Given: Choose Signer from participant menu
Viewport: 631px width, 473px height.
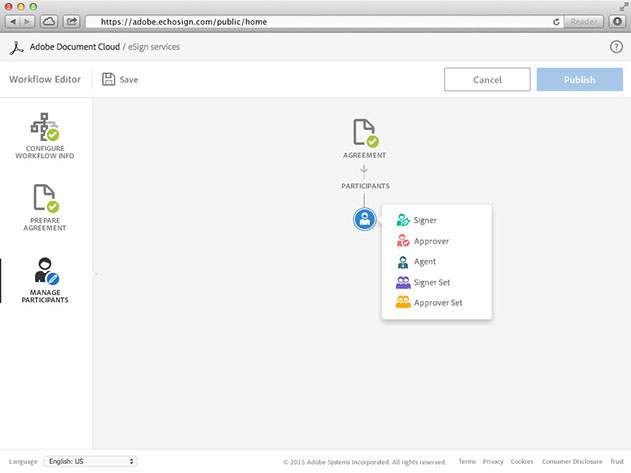Looking at the screenshot, I should pyautogui.click(x=425, y=220).
